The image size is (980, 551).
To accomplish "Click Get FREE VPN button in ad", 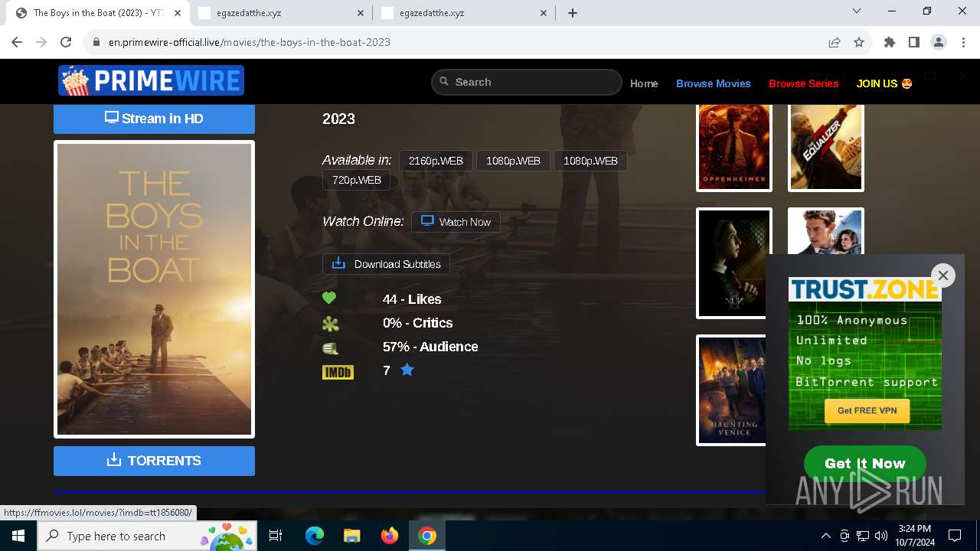I will [x=867, y=411].
